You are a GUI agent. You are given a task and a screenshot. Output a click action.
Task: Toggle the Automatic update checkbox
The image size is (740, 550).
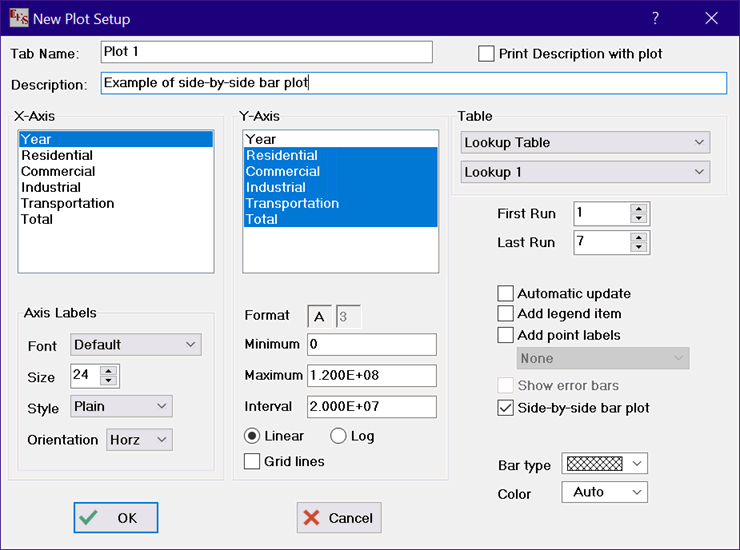coord(506,294)
